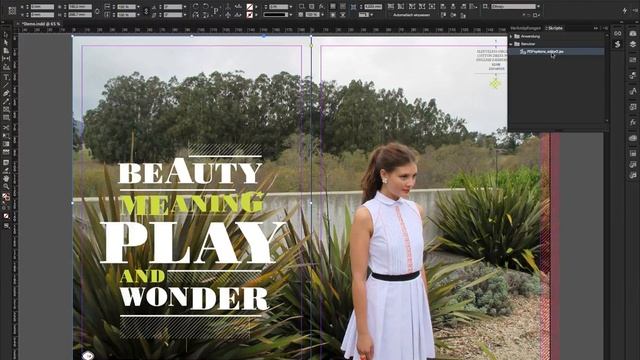
Task: Click the rotate 90° counter-clockwise icon
Action: pyautogui.click(x=206, y=7)
